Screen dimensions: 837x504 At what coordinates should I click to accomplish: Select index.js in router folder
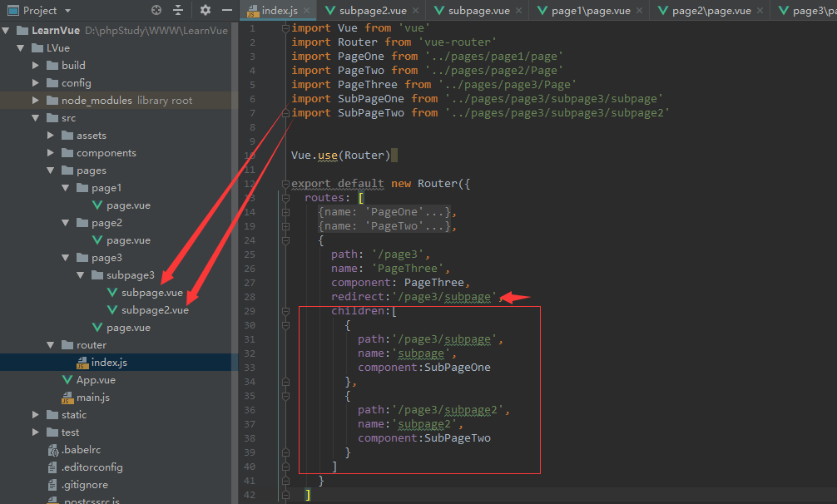[109, 363]
